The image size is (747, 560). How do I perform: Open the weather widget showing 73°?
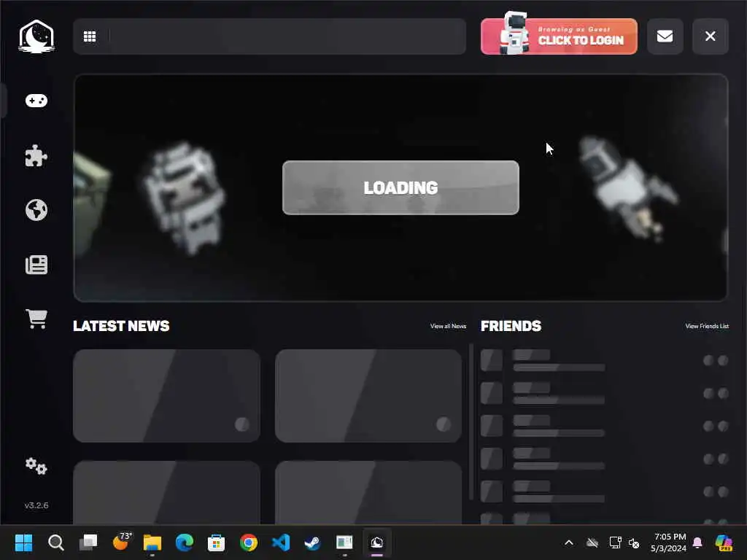pos(121,542)
